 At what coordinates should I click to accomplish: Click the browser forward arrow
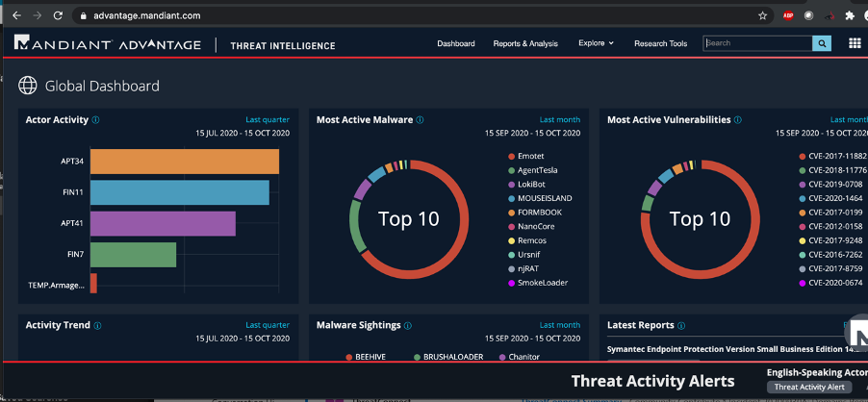[x=38, y=15]
